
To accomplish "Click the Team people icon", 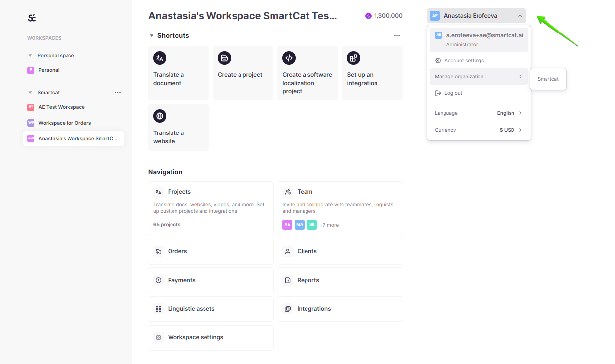I will coord(288,192).
